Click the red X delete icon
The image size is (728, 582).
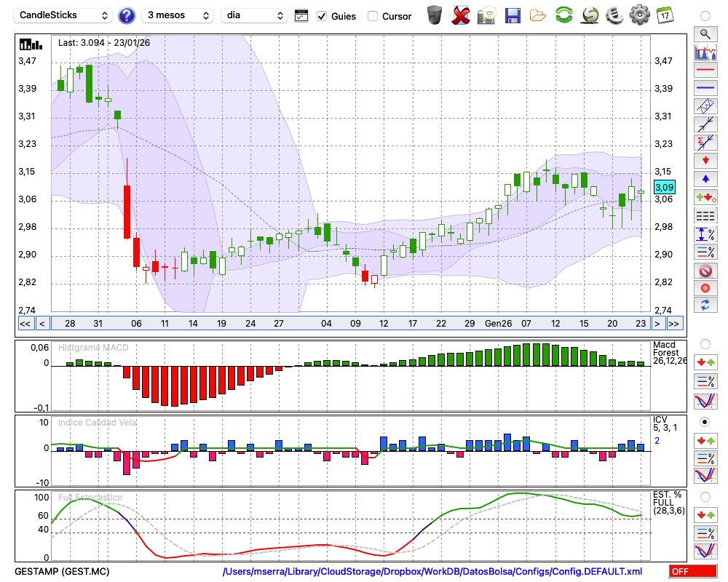[x=461, y=15]
